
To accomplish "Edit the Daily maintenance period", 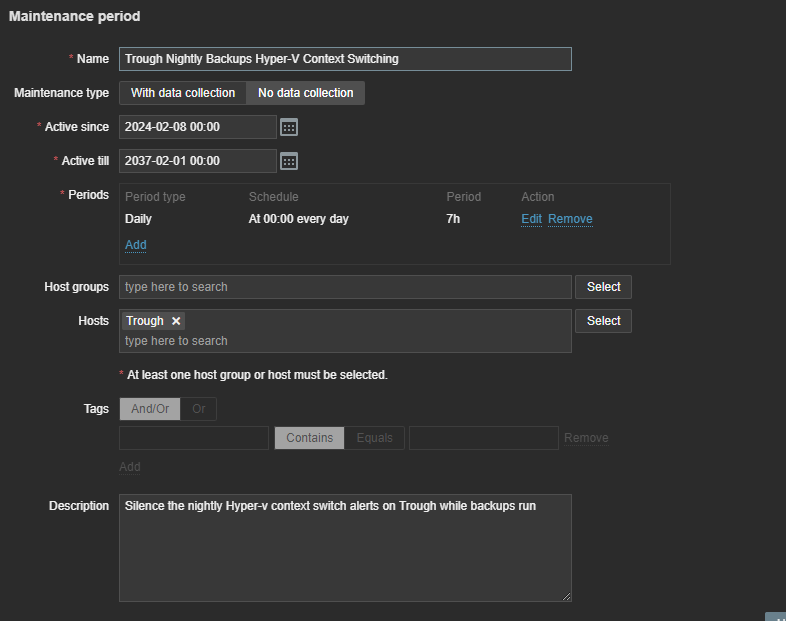I will point(531,219).
